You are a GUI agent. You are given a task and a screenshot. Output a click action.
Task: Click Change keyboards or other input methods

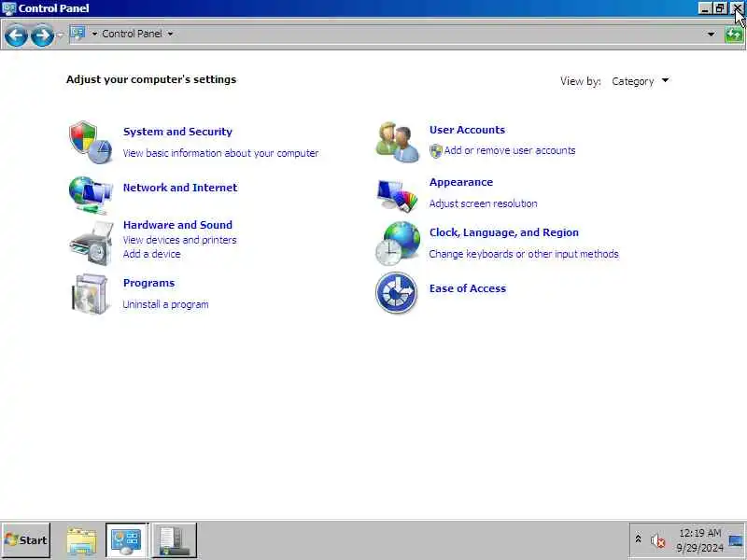pos(524,254)
